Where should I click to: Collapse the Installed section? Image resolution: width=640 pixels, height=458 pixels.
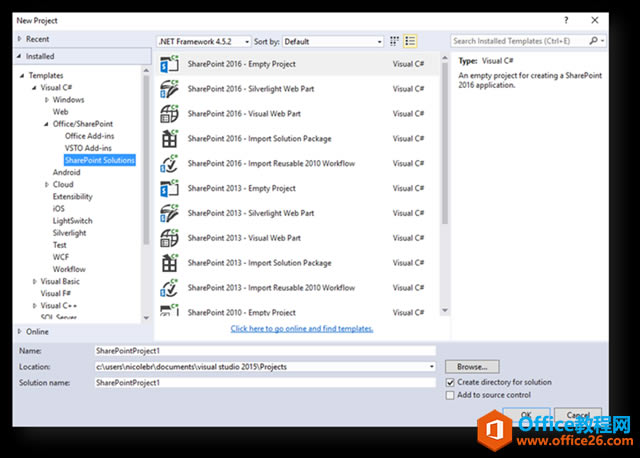19,56
